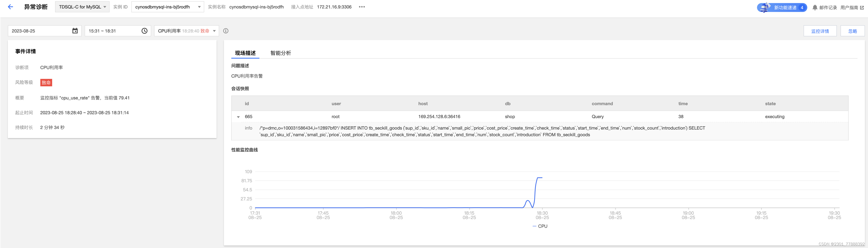
Task: Click access address 172.21.16.9:3306
Action: tap(334, 7)
